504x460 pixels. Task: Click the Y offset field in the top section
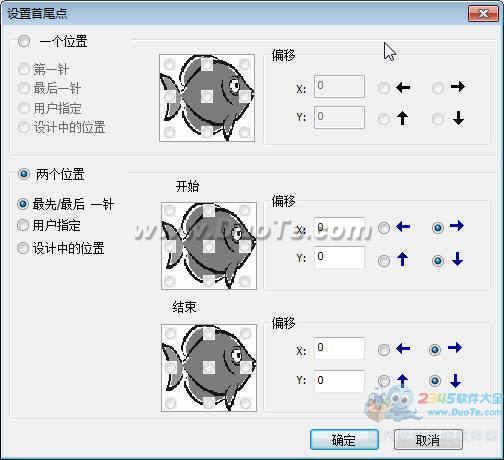(339, 117)
